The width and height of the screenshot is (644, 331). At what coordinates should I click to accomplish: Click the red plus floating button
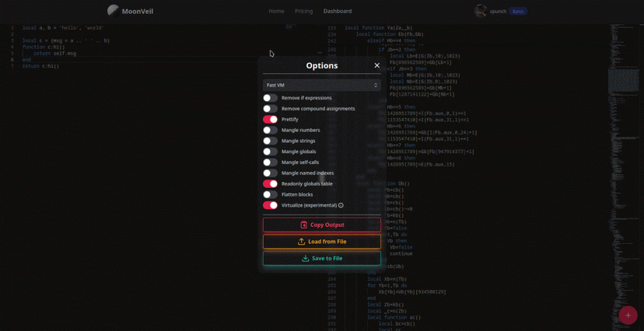628,315
